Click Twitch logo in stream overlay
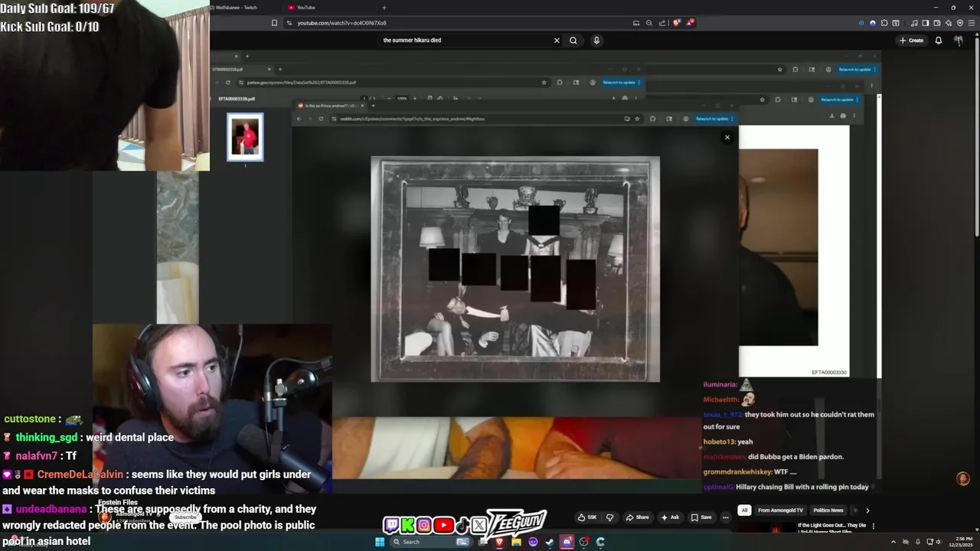Image resolution: width=980 pixels, height=551 pixels. click(391, 525)
